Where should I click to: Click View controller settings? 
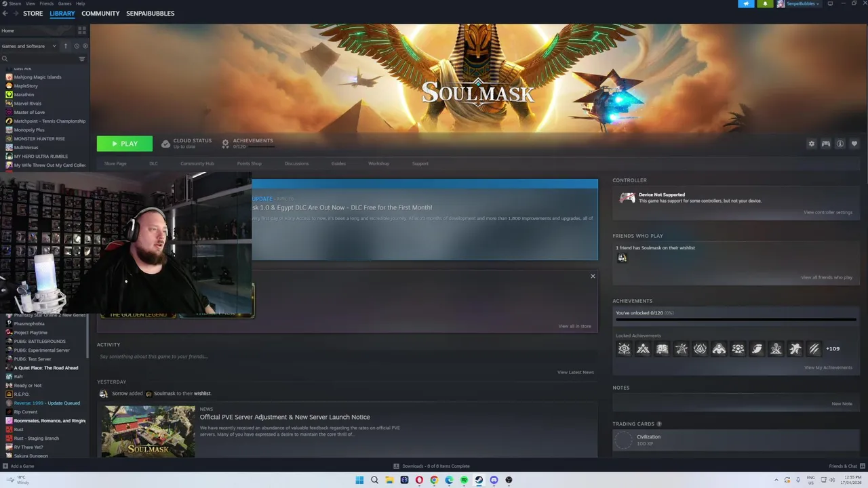coord(828,212)
